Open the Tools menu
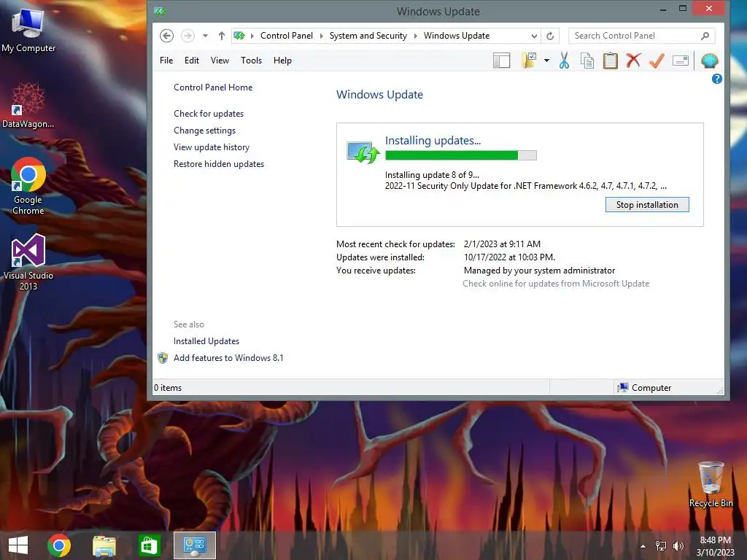The height and width of the screenshot is (560, 747). coord(251,61)
